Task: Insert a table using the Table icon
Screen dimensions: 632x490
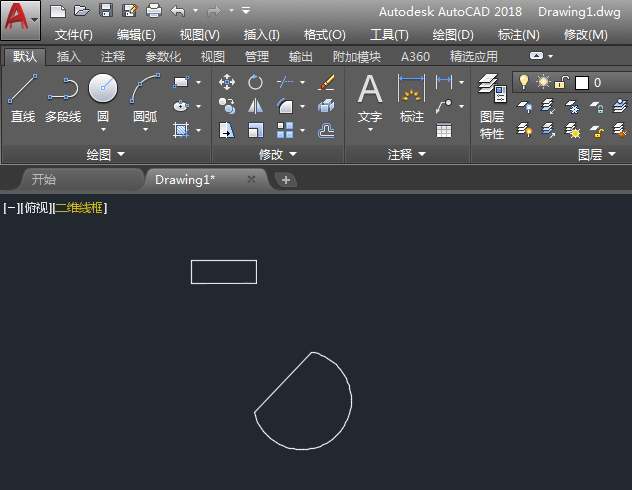Action: pos(444,130)
